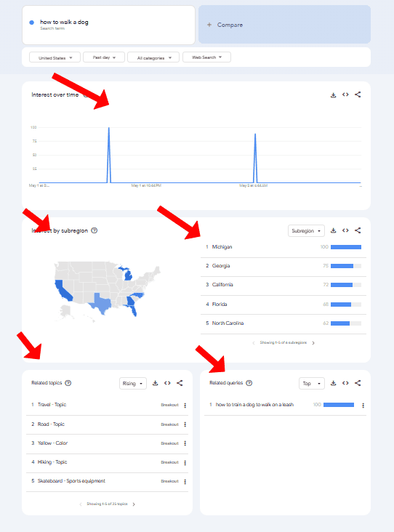Open the query about leash training
394x532 pixels.
[254, 404]
